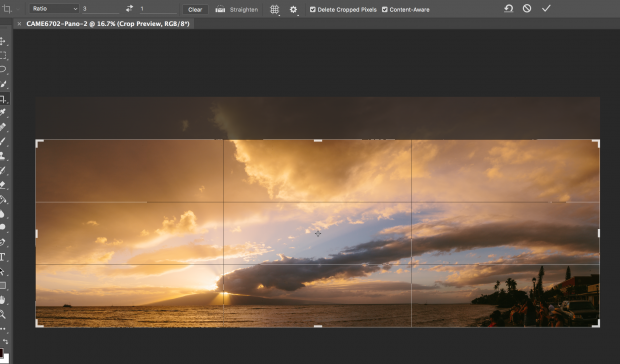Image resolution: width=620 pixels, height=364 pixels.
Task: Click the top-left crop corner handle
Action: pos(39,143)
